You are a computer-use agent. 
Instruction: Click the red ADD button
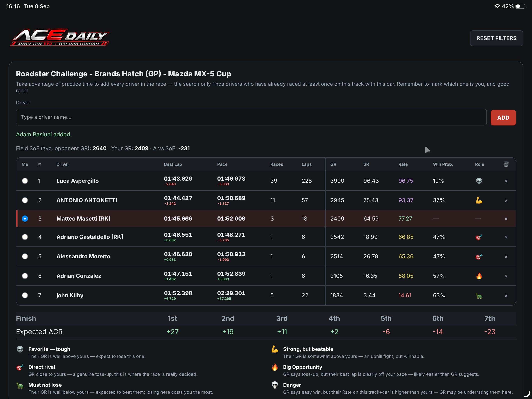503,118
